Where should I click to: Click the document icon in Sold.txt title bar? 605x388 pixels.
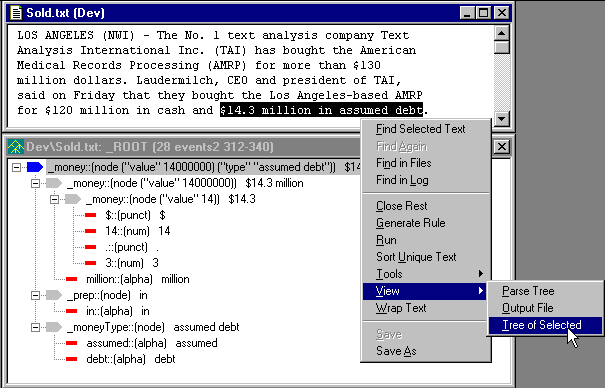coord(16,13)
